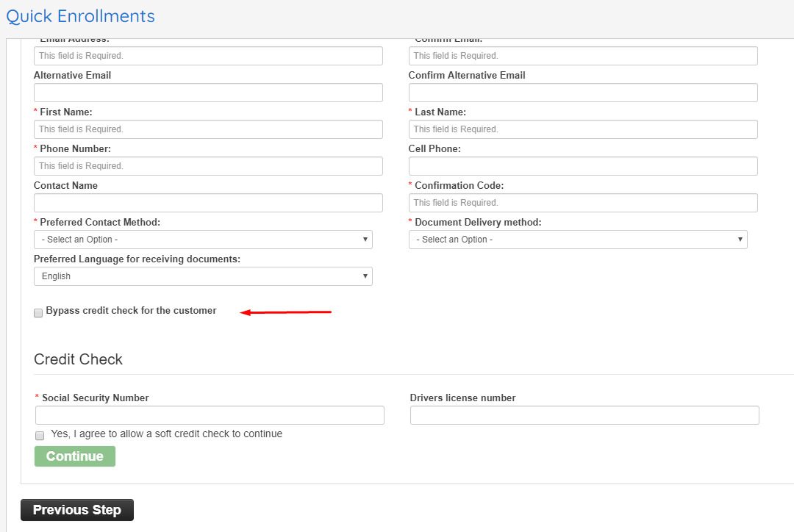Click the 'Preferred Contact Method:' label
This screenshot has width=794, height=532.
coord(100,222)
